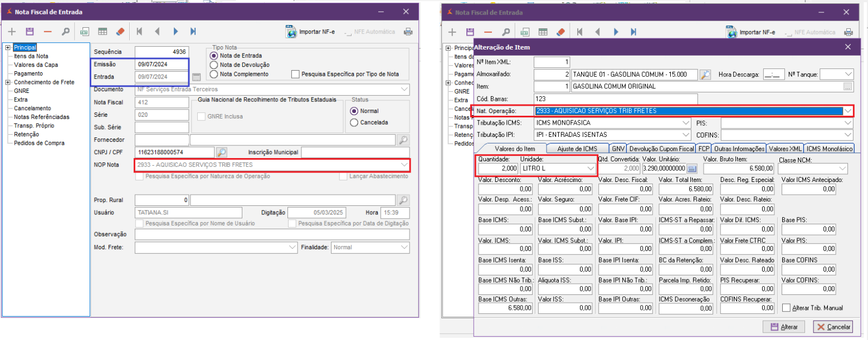Open the Tributação IPI dropdown

point(685,135)
